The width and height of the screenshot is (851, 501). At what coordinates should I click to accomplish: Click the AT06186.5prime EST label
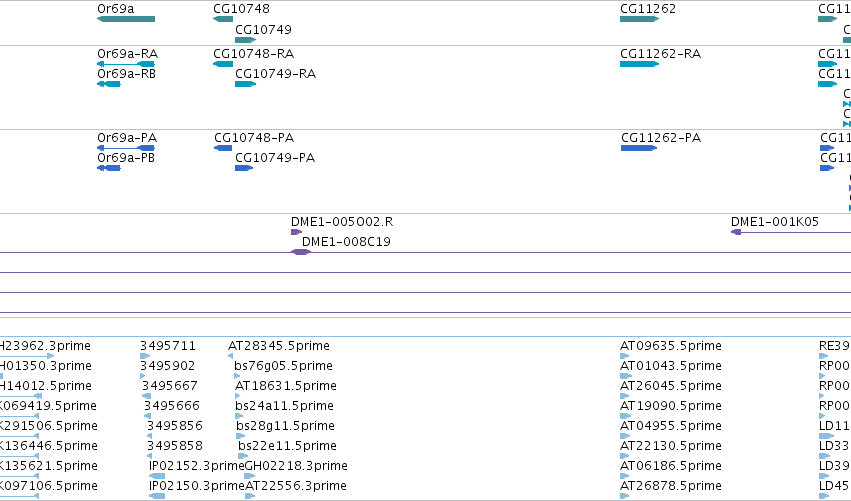tap(671, 466)
